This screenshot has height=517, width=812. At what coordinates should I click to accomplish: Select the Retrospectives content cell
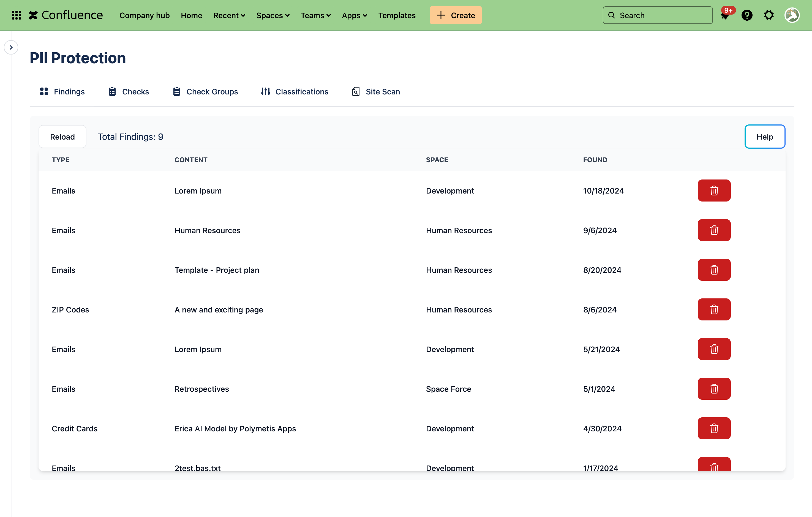pos(201,389)
